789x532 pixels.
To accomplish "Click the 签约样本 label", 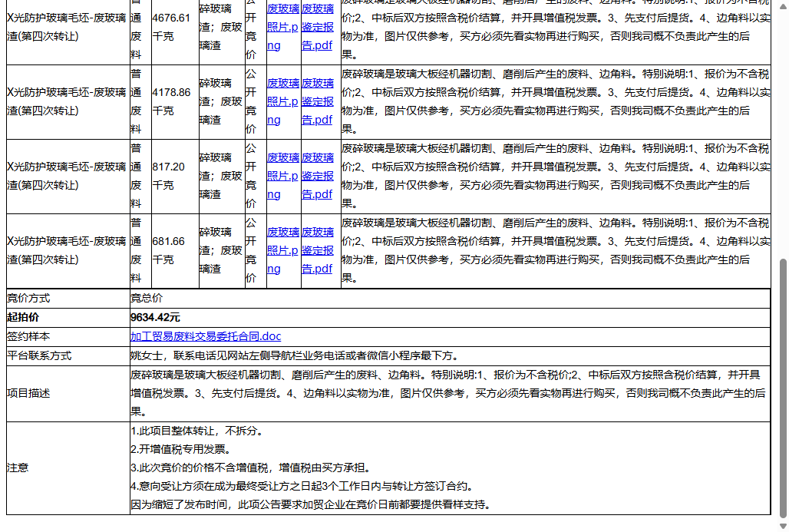I will [x=28, y=337].
